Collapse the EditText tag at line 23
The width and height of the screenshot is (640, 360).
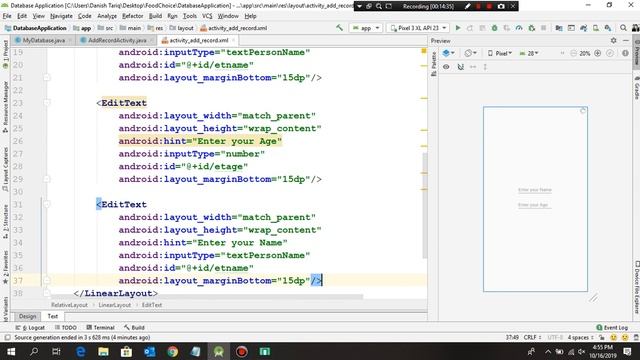pyautogui.click(x=47, y=103)
